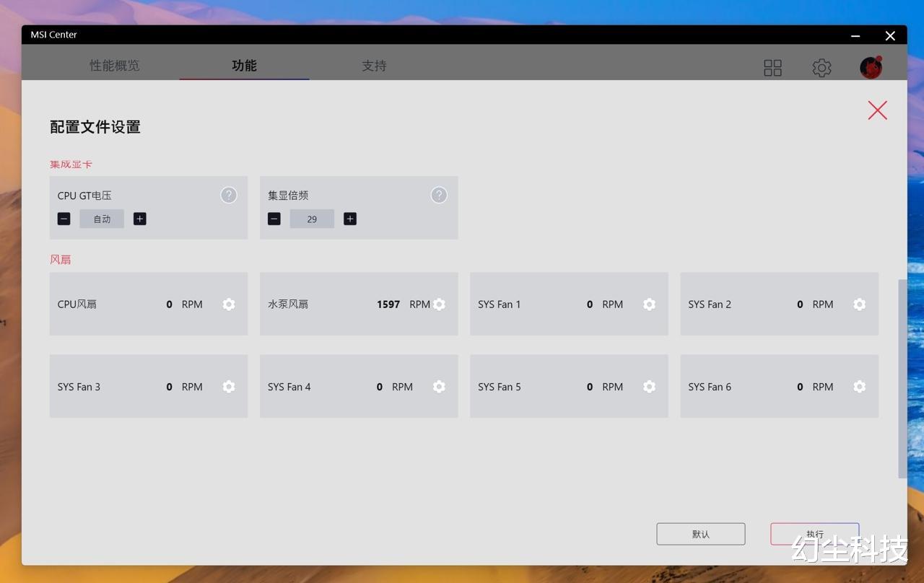Click the 配置文件设置 heading
The image size is (924, 583).
click(95, 127)
